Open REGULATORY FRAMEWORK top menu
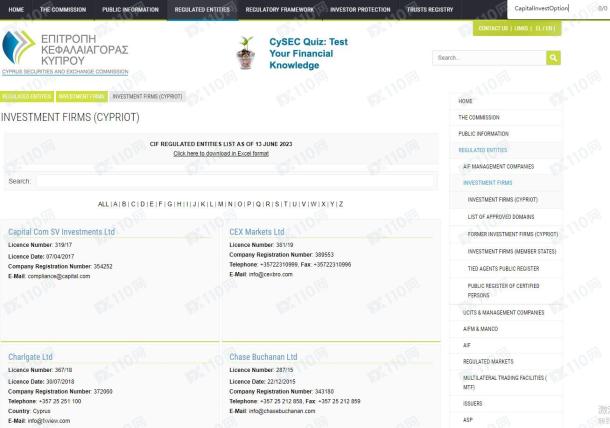Viewport: 610px width, 428px height. (x=279, y=9)
